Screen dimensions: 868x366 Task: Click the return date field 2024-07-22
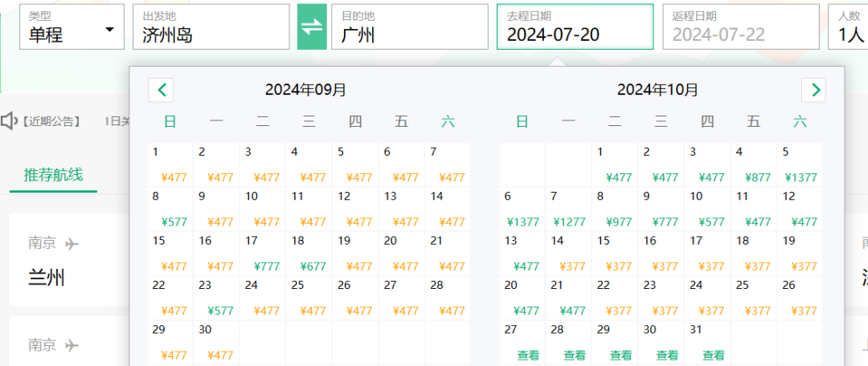(741, 27)
